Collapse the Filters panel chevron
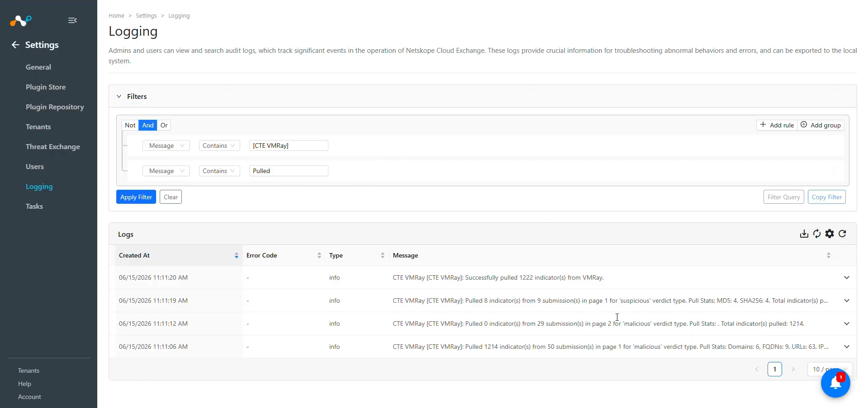Image resolution: width=868 pixels, height=408 pixels. pos(119,96)
